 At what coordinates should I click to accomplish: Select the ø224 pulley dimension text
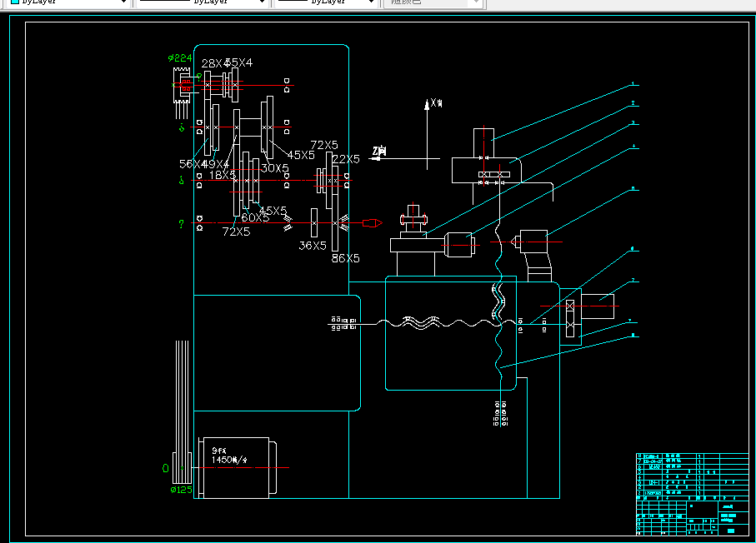point(180,57)
